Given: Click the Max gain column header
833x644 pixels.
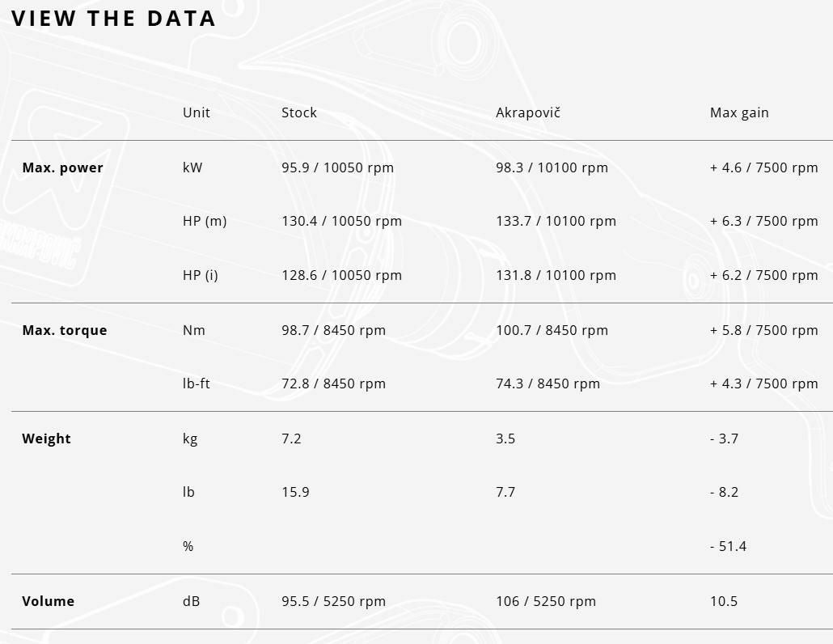Looking at the screenshot, I should tap(739, 112).
